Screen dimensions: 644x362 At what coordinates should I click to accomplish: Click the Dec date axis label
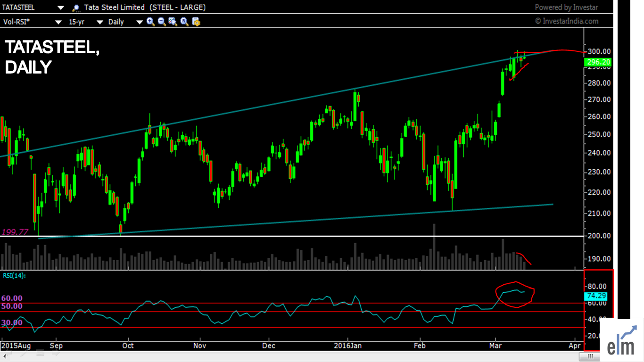tap(269, 346)
